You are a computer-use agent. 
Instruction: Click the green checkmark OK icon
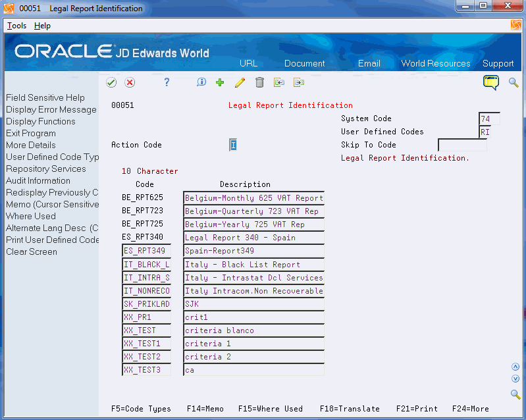[111, 82]
